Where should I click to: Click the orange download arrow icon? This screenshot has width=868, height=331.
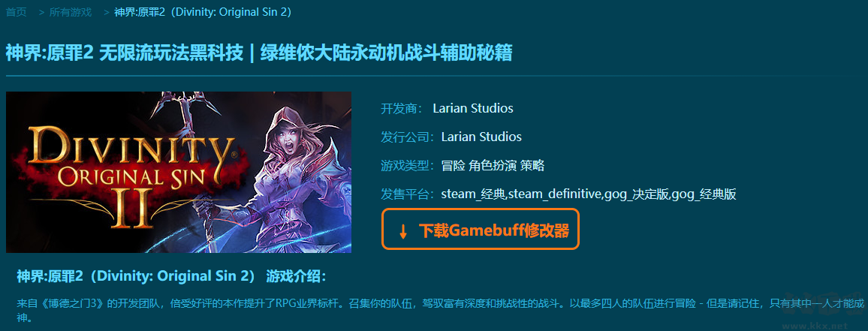(x=403, y=231)
